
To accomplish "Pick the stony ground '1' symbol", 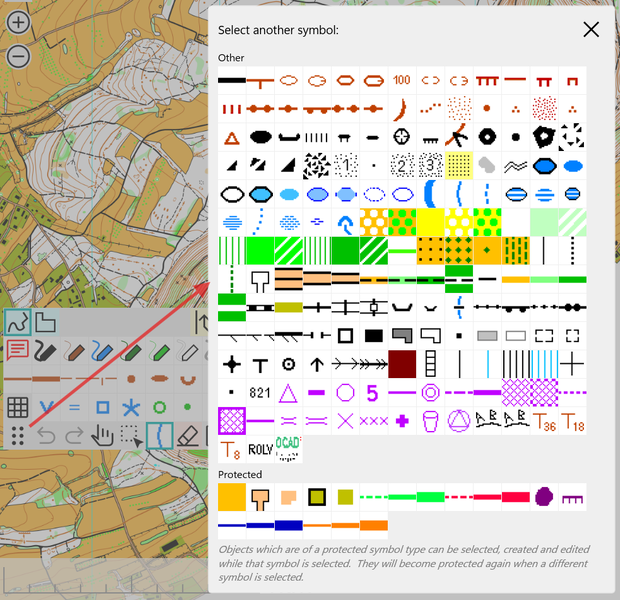I will pyautogui.click(x=345, y=166).
